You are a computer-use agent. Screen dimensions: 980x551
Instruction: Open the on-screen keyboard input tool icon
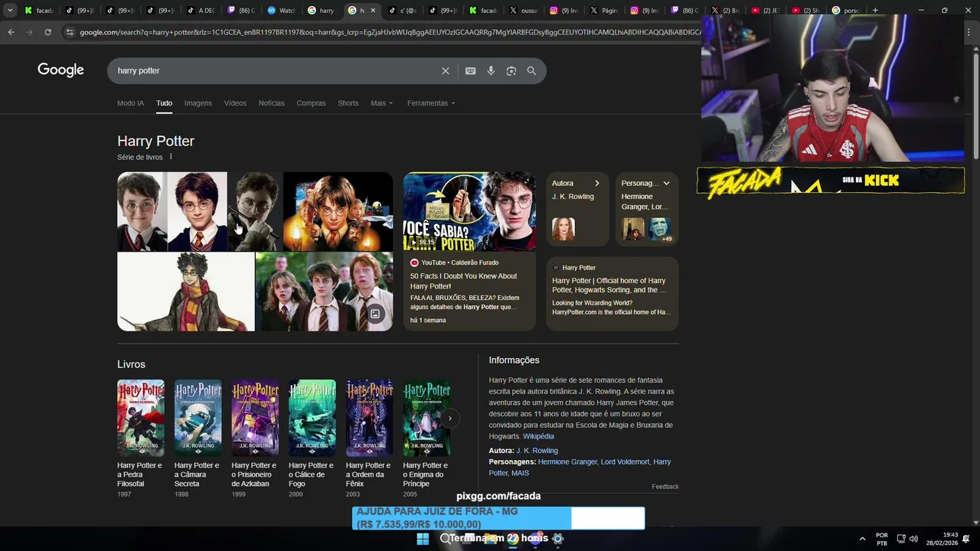[471, 70]
